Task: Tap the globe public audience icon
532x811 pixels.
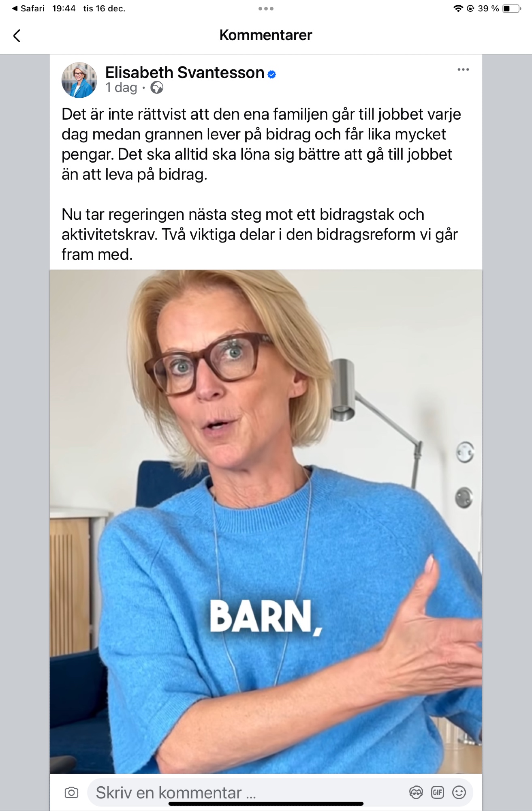Action: click(157, 88)
